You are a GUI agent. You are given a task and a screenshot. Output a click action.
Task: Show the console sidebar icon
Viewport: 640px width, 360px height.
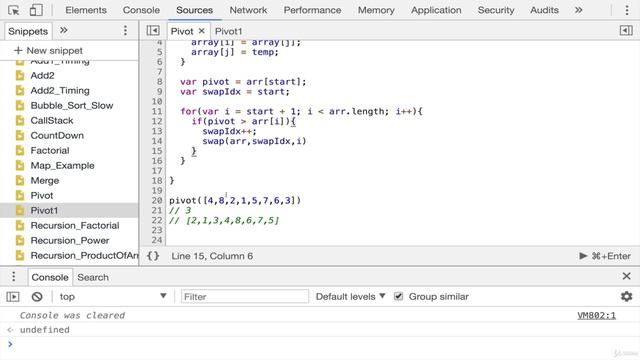point(13,297)
